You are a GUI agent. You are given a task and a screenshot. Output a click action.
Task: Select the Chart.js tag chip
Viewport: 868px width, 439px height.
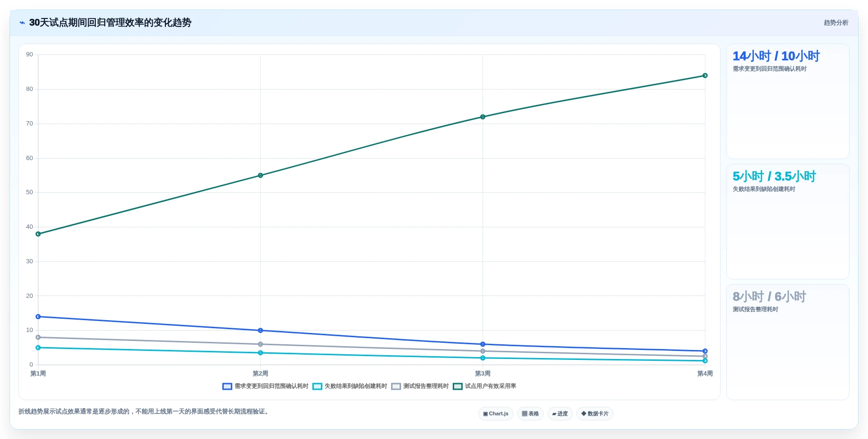coord(496,414)
